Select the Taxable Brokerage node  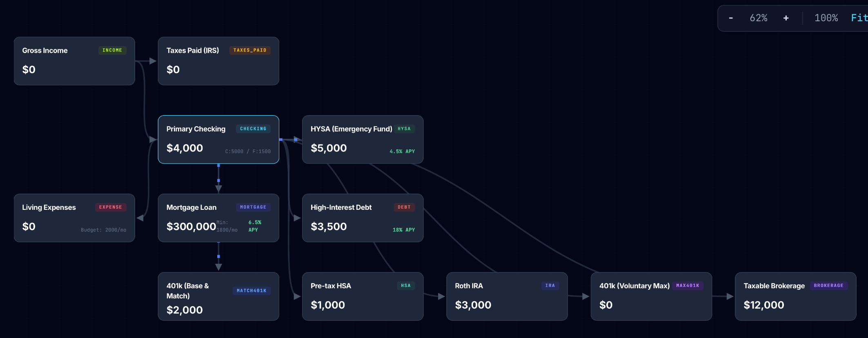(795, 296)
